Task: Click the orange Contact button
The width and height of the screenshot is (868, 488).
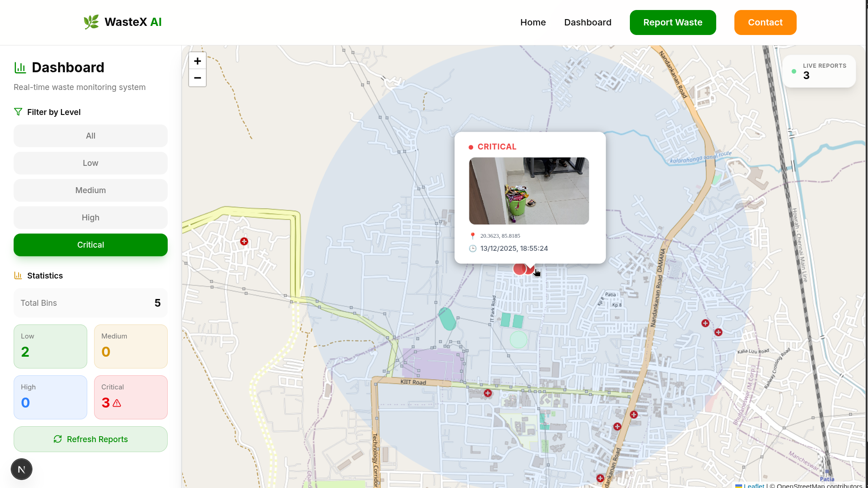Action: click(765, 22)
